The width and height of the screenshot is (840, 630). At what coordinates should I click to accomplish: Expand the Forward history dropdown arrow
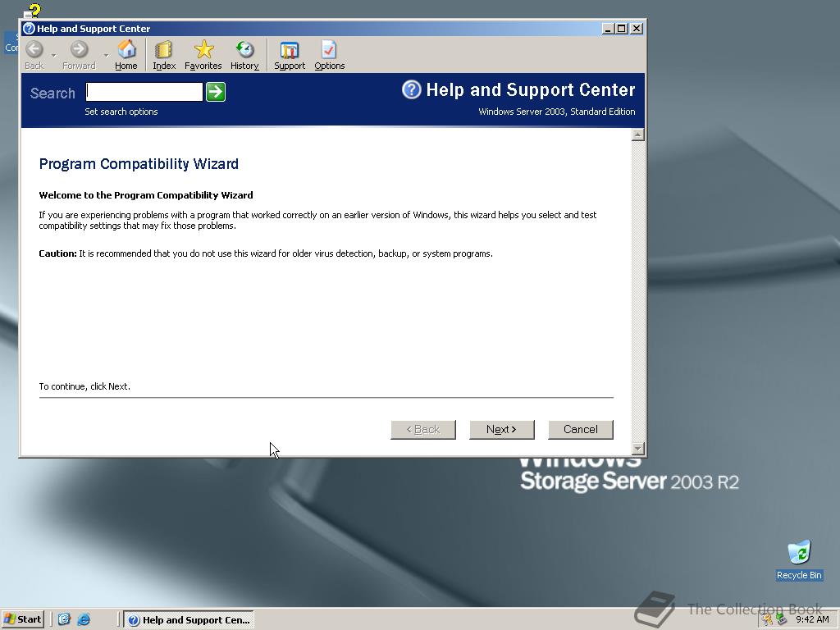pyautogui.click(x=106, y=55)
